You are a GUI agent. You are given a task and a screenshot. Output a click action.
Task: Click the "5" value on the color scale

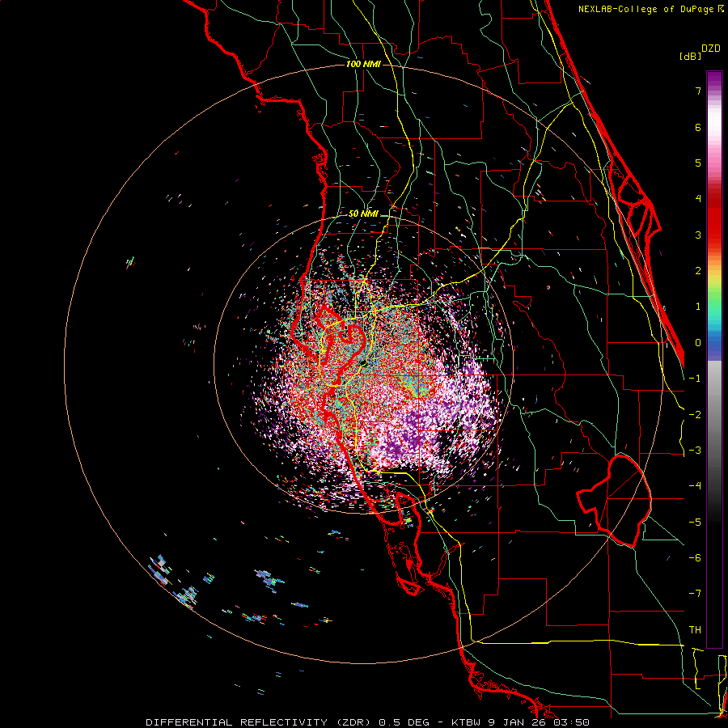pyautogui.click(x=698, y=163)
